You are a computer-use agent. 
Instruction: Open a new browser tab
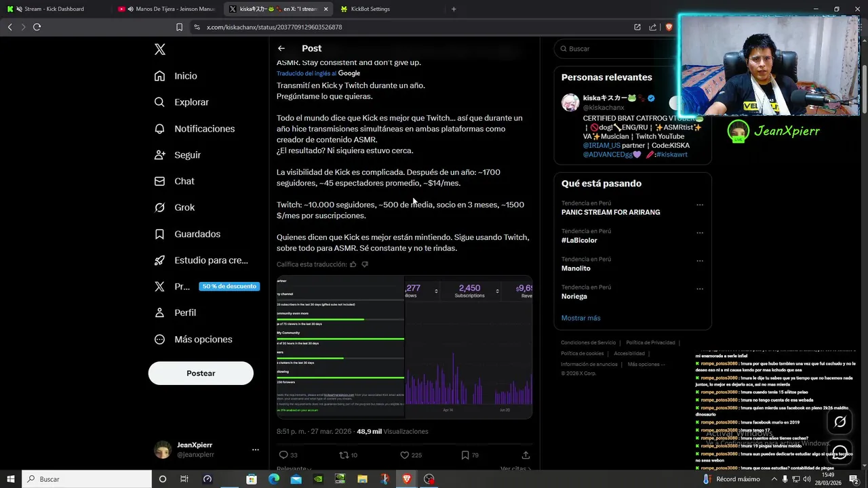[454, 9]
